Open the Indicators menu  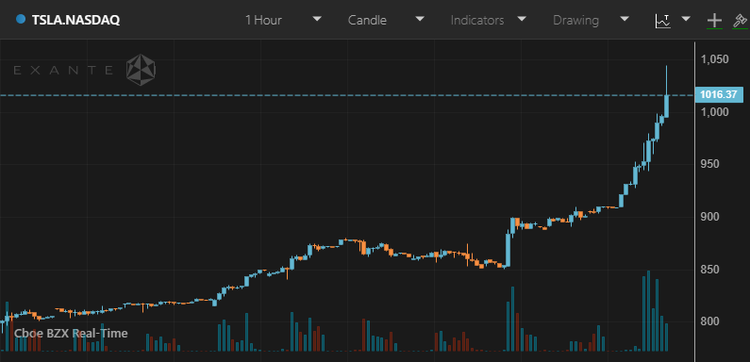point(477,21)
